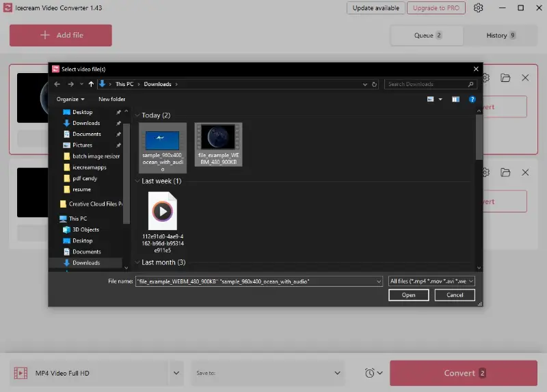Viewport: 547px width, 392px height.
Task: Select pinned Downloads in quick access
Action: (x=86, y=123)
